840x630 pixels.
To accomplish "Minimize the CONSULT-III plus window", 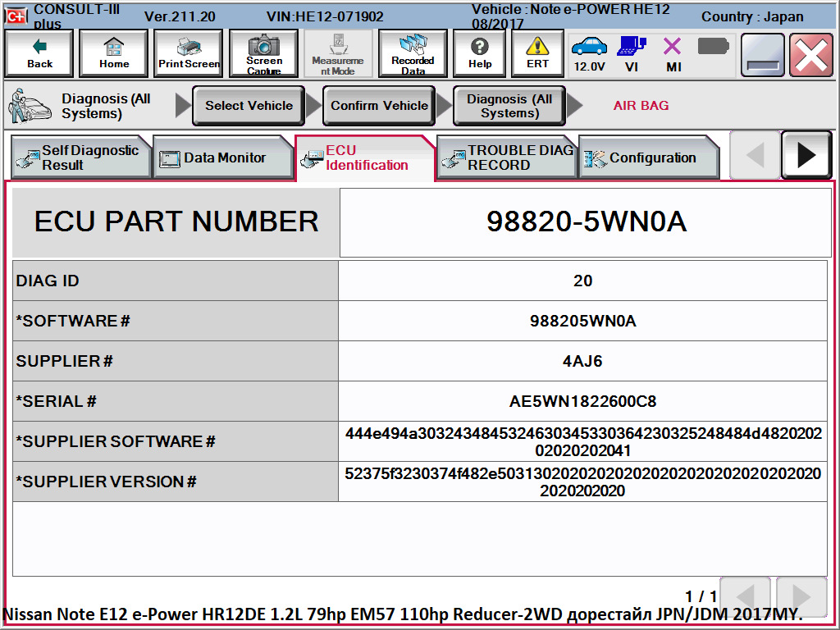I will [763, 55].
